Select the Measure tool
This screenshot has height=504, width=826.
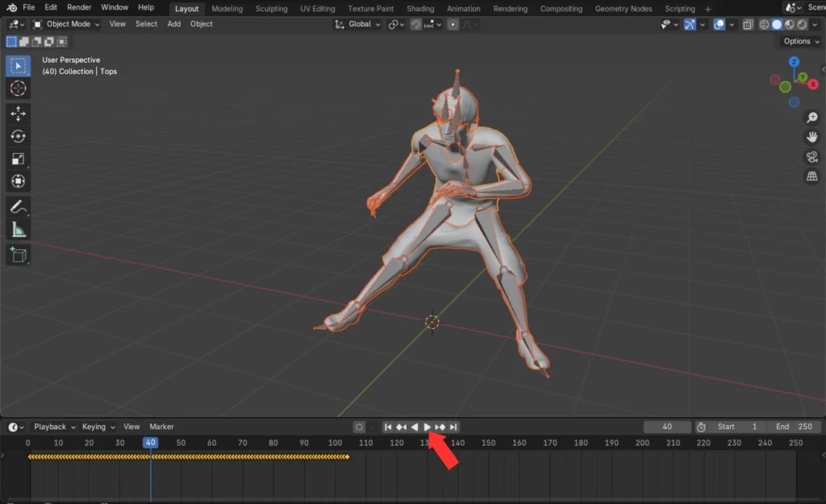coord(19,230)
